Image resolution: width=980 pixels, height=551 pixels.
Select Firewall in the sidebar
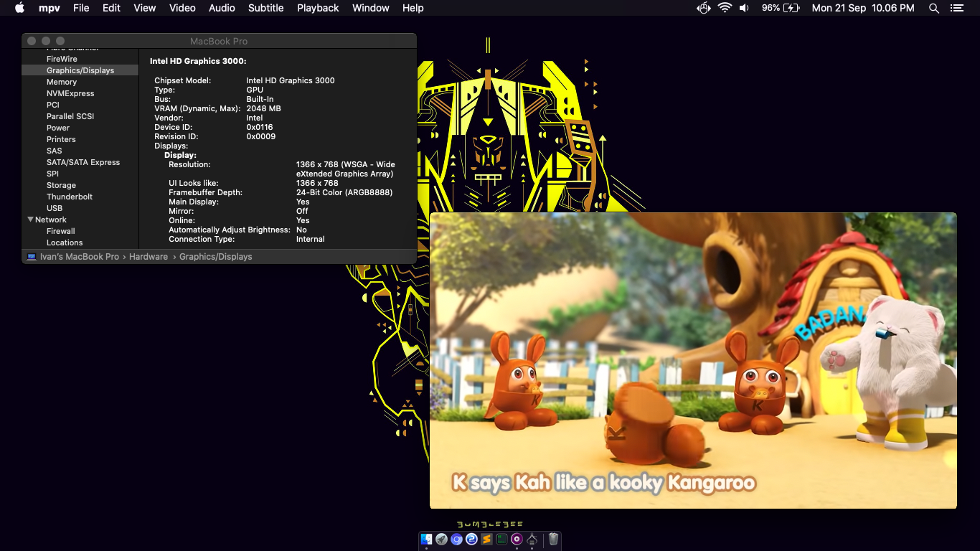tap(61, 231)
